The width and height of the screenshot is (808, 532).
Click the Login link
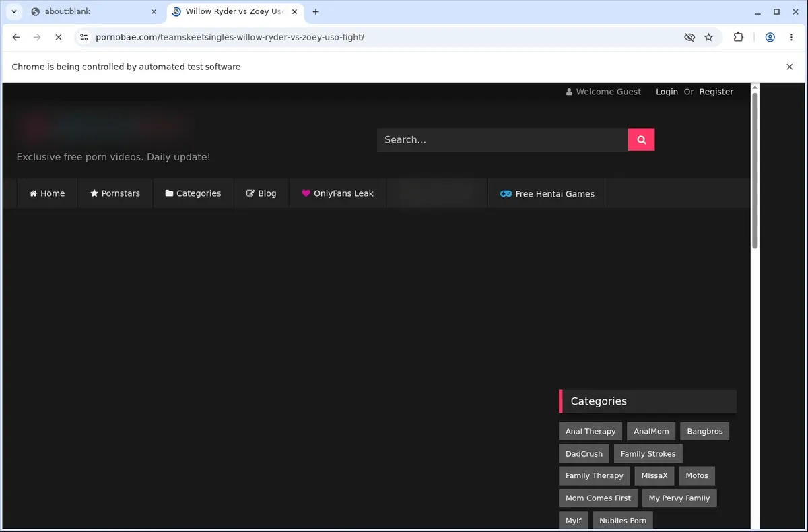(667, 92)
